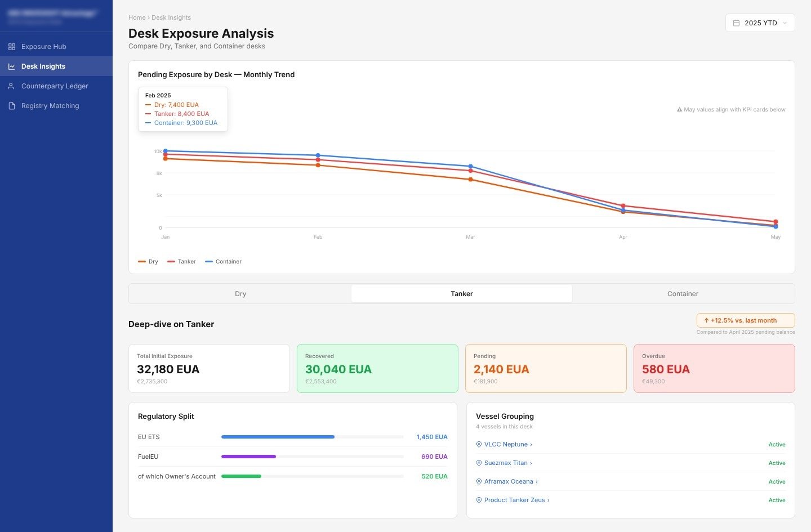The width and height of the screenshot is (811, 532).
Task: Click the FuelEU purple progress bar
Action: pos(248,457)
